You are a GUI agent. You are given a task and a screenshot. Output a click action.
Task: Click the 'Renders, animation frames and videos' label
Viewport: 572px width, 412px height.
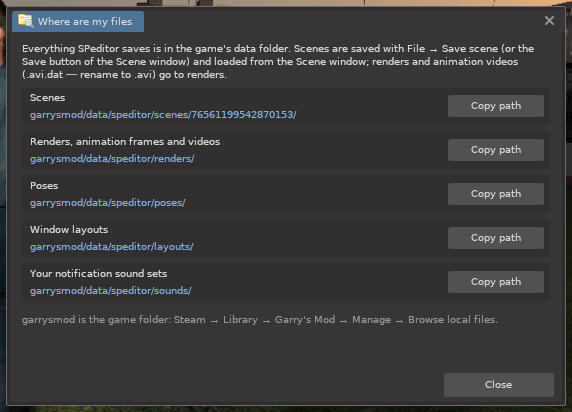(x=125, y=142)
